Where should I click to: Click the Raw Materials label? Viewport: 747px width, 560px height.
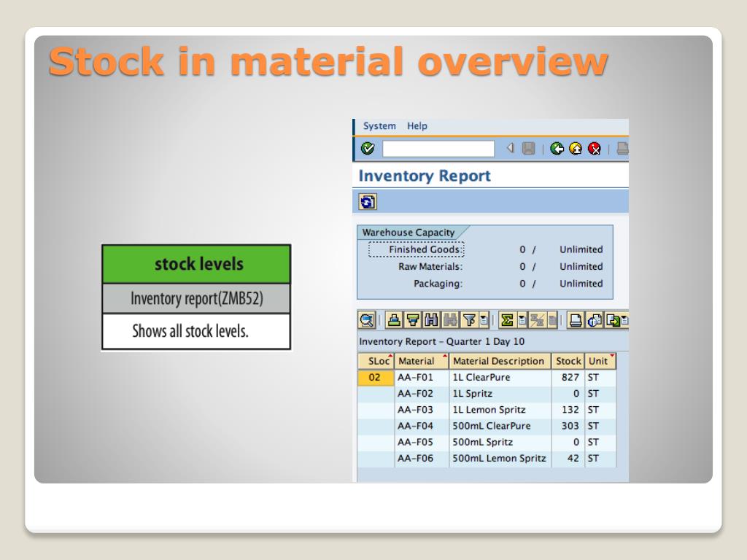pyautogui.click(x=430, y=267)
